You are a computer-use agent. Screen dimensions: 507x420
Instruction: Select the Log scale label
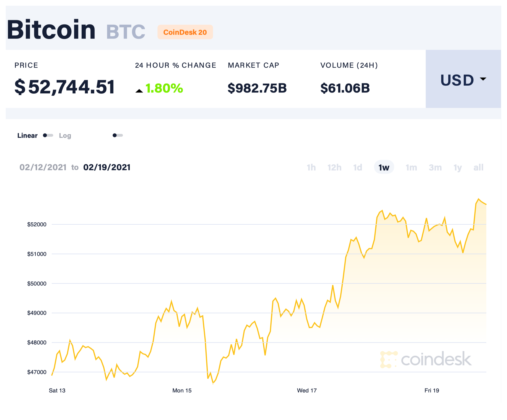click(65, 136)
